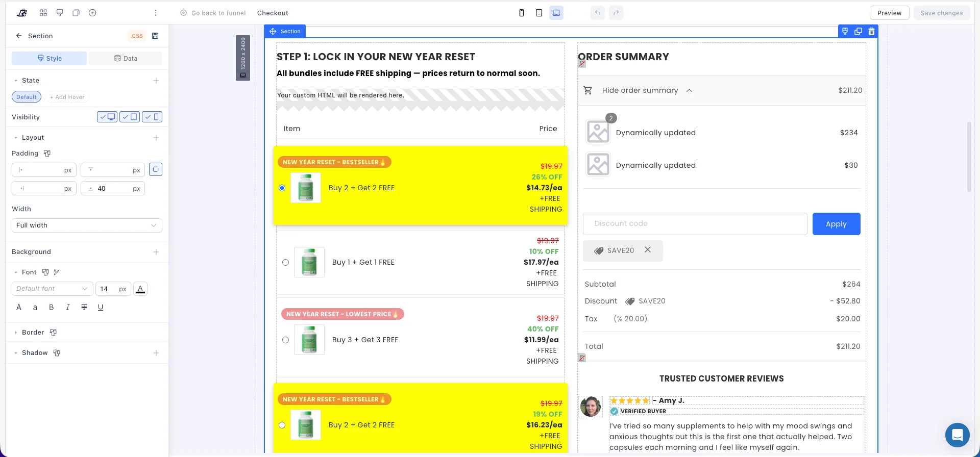The width and height of the screenshot is (980, 457).
Task: Collapse Hide order summary chevron
Action: pyautogui.click(x=689, y=90)
